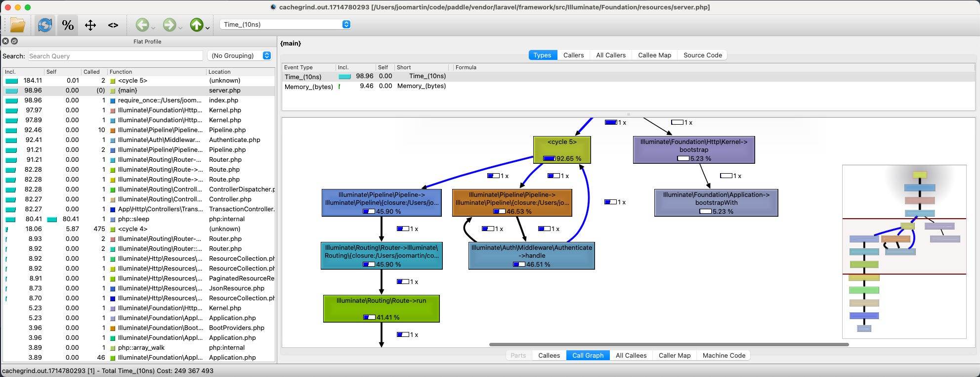Open the No Grouping dropdown
Screen dimensions: 980x377
pos(240,55)
